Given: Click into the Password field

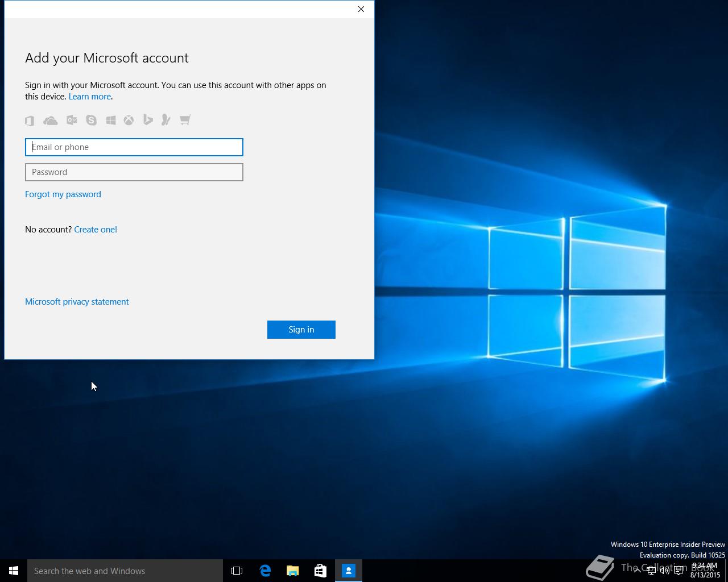Looking at the screenshot, I should tap(134, 172).
